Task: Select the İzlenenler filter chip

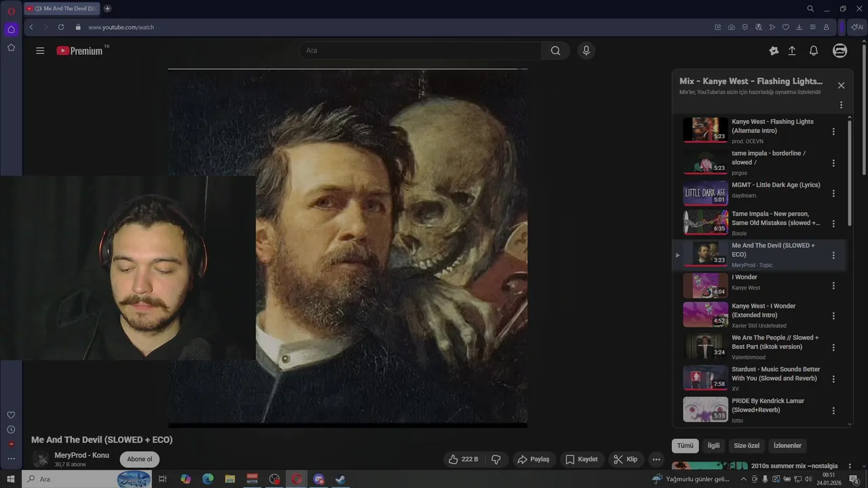Action: pos(787,445)
